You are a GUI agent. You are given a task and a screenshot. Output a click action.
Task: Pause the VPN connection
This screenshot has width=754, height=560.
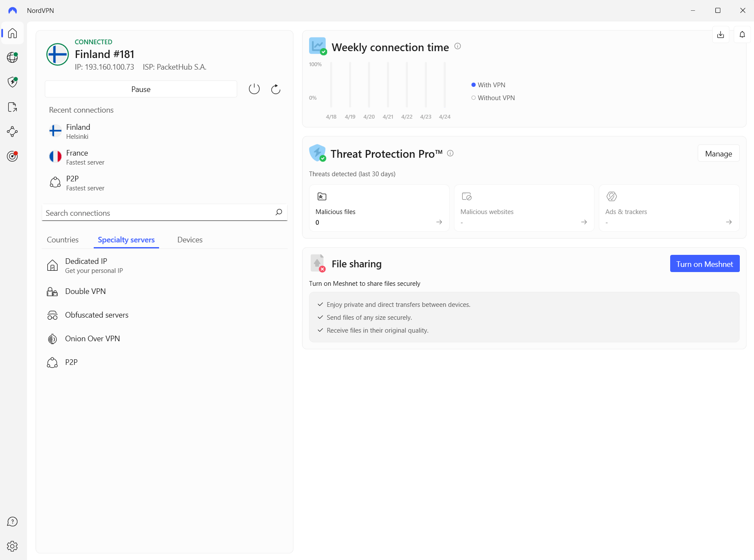[x=141, y=89]
